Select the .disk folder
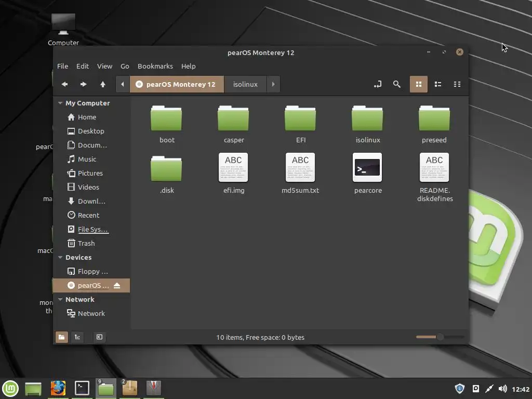 point(167,175)
